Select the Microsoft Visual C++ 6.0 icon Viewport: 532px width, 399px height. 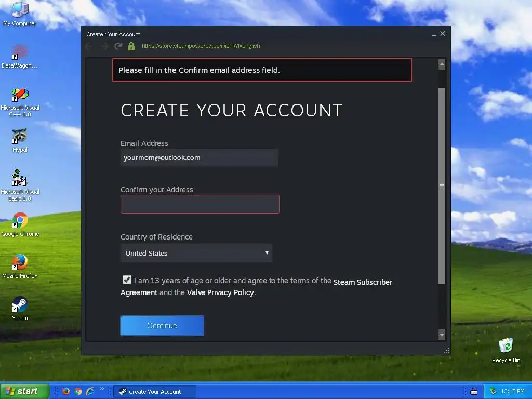[x=20, y=102]
